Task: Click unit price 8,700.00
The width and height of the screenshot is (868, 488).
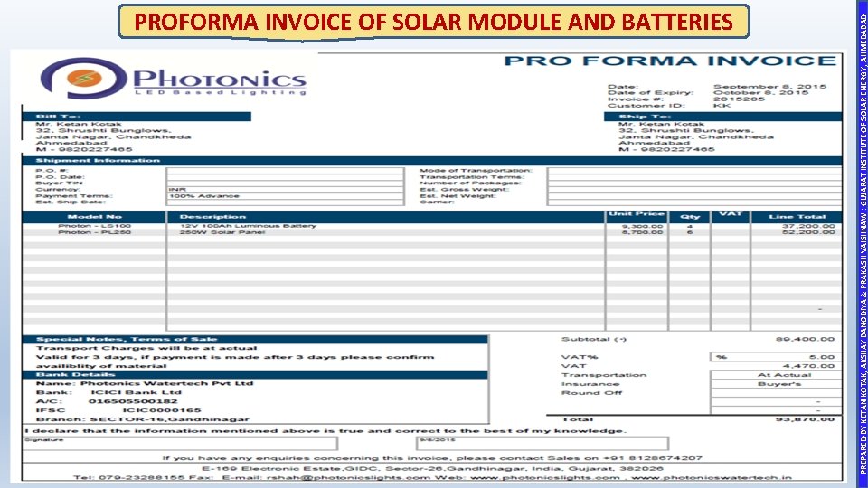Action: (642, 232)
